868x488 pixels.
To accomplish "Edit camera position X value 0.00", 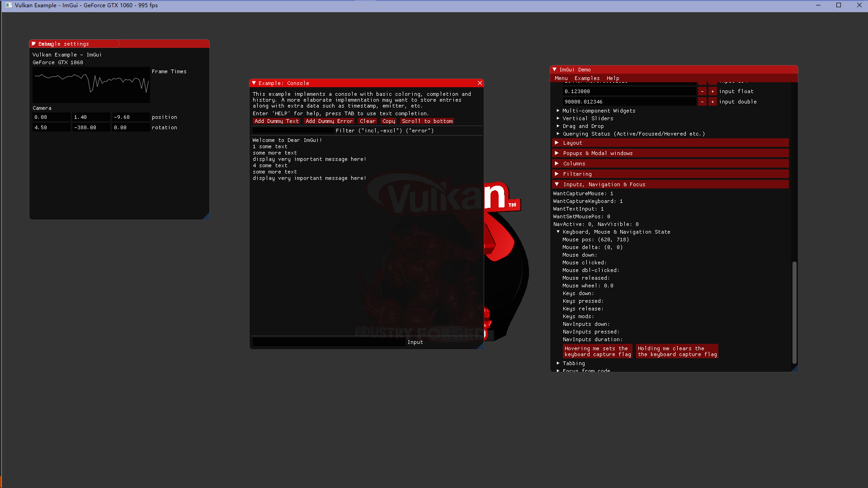I will [51, 117].
